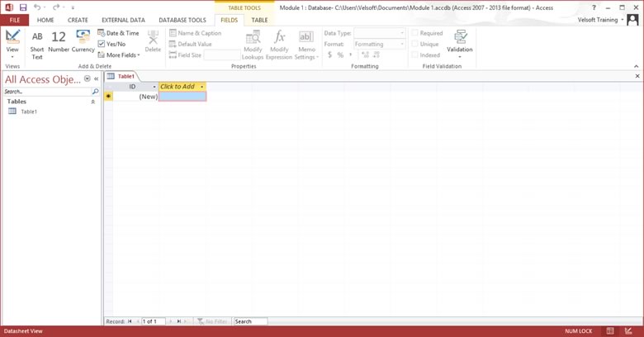The width and height of the screenshot is (644, 337).
Task: Open Click to Add column dropdown
Action: (x=201, y=87)
